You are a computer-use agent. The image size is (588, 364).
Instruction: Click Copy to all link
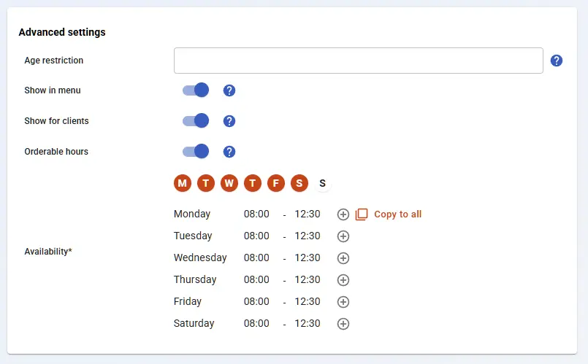click(x=397, y=214)
